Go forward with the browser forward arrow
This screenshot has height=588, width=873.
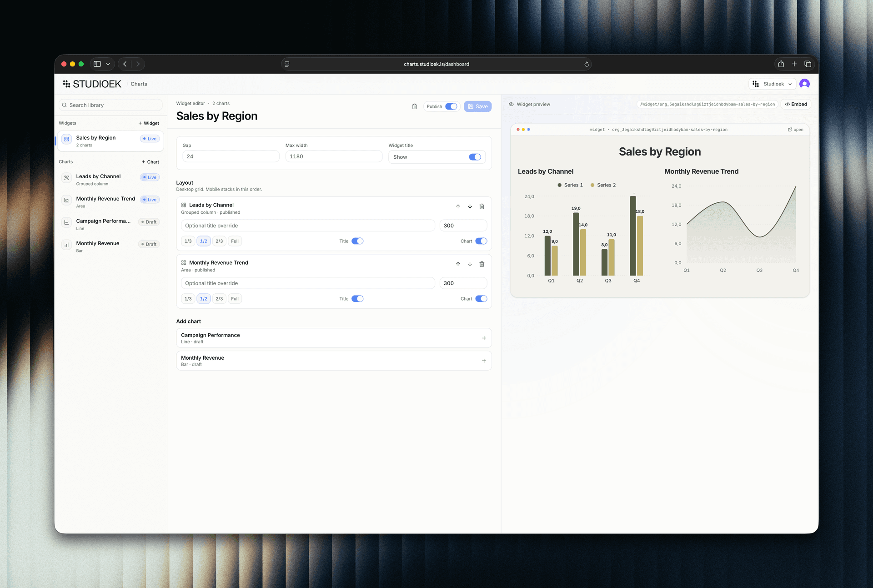pyautogui.click(x=138, y=64)
